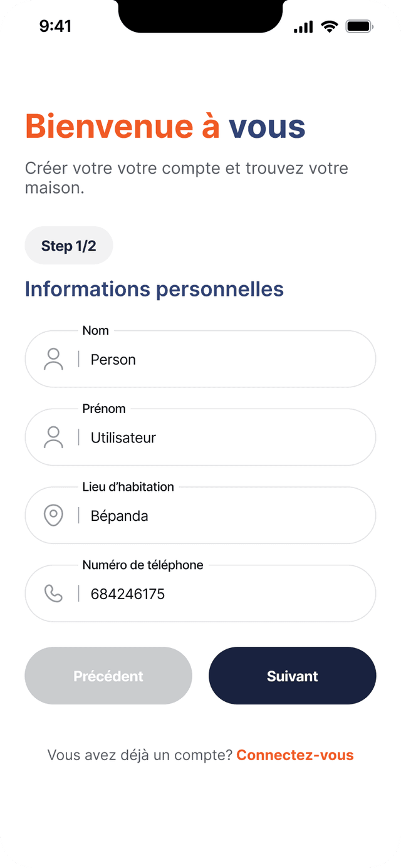Tap the battery indicator icon
401x868 pixels.
[x=360, y=26]
